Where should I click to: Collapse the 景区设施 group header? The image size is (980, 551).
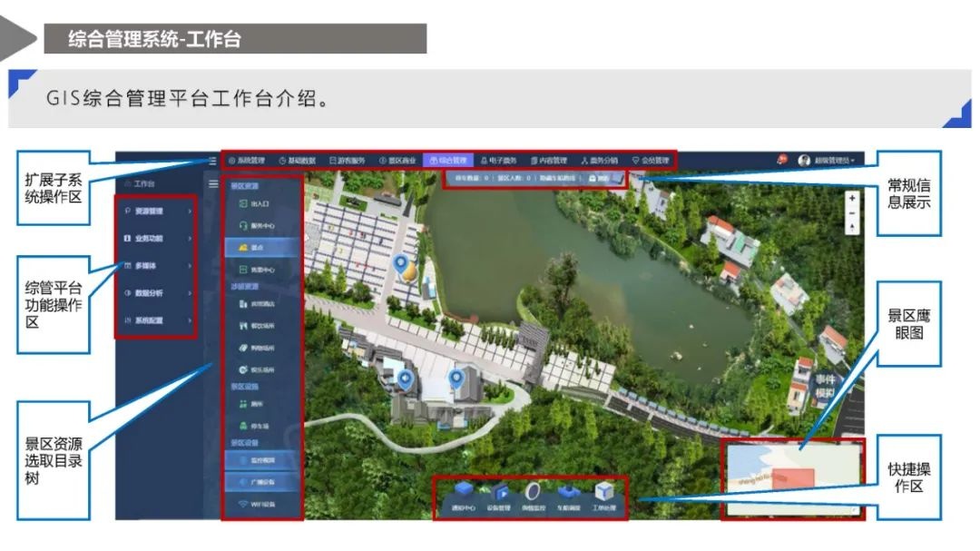click(244, 387)
